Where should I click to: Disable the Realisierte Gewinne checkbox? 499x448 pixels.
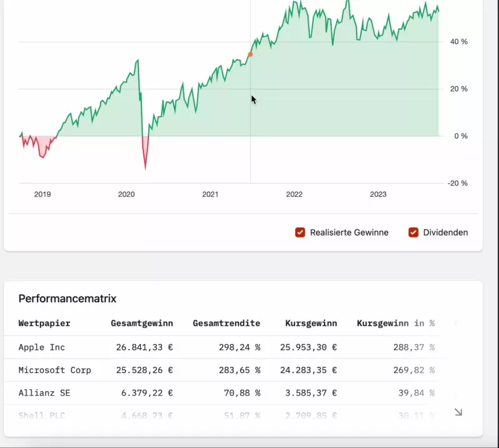300,232
